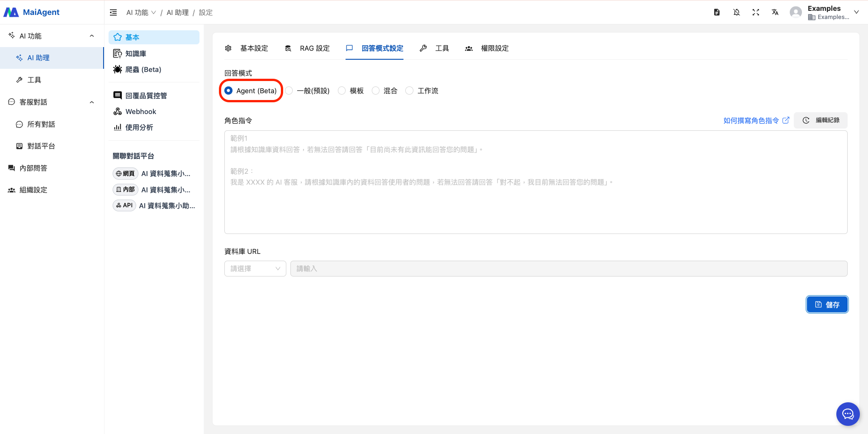This screenshot has width=868, height=434.
Task: Open the 知識庫 knowledge base section
Action: [136, 53]
